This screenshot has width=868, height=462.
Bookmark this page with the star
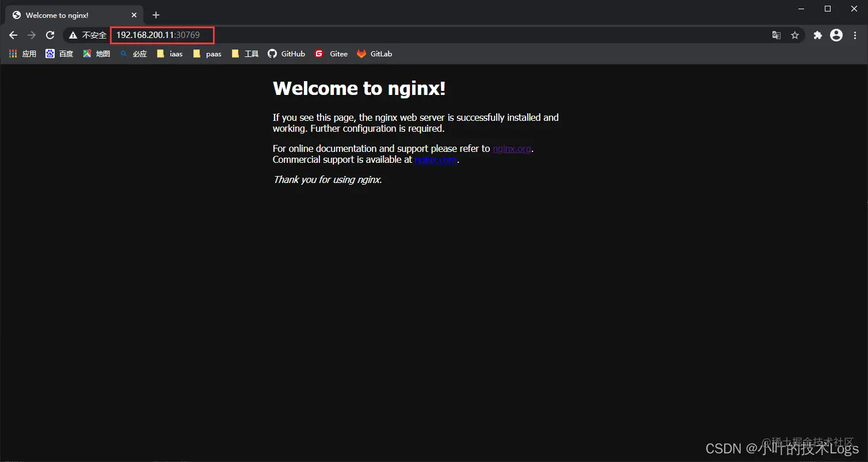click(795, 35)
